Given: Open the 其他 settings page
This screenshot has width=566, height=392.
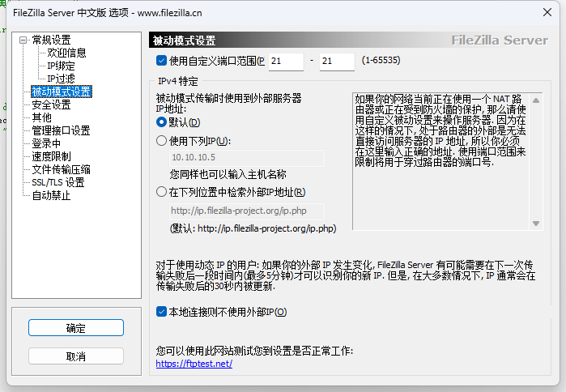Looking at the screenshot, I should (x=41, y=117).
